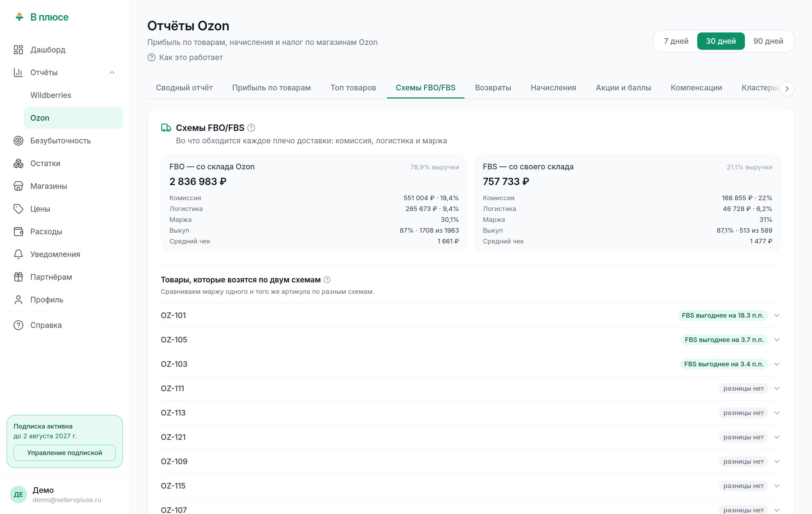Open the Начисления tab
The height and width of the screenshot is (514, 812).
coord(553,88)
